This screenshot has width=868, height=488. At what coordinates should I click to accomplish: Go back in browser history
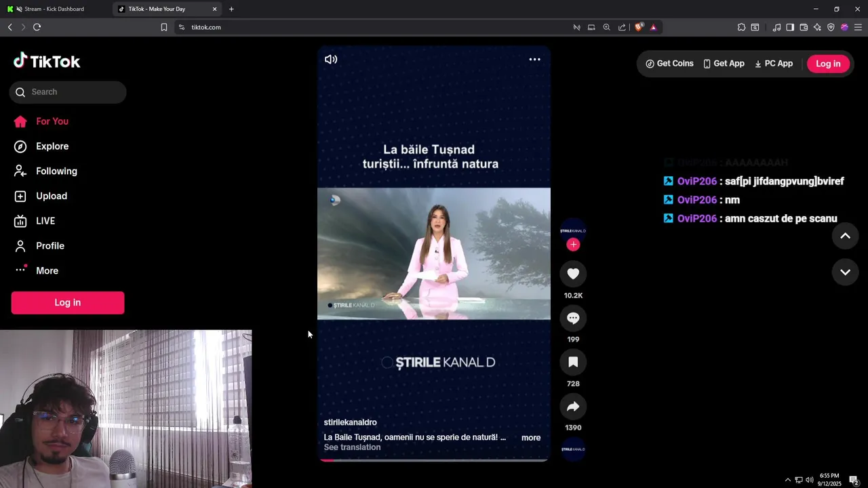(x=9, y=27)
